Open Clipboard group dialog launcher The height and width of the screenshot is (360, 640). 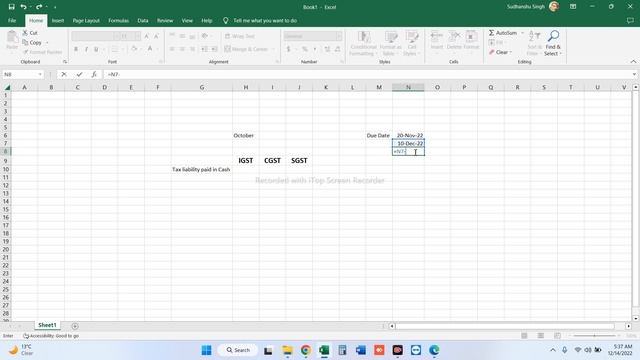[x=65, y=62]
